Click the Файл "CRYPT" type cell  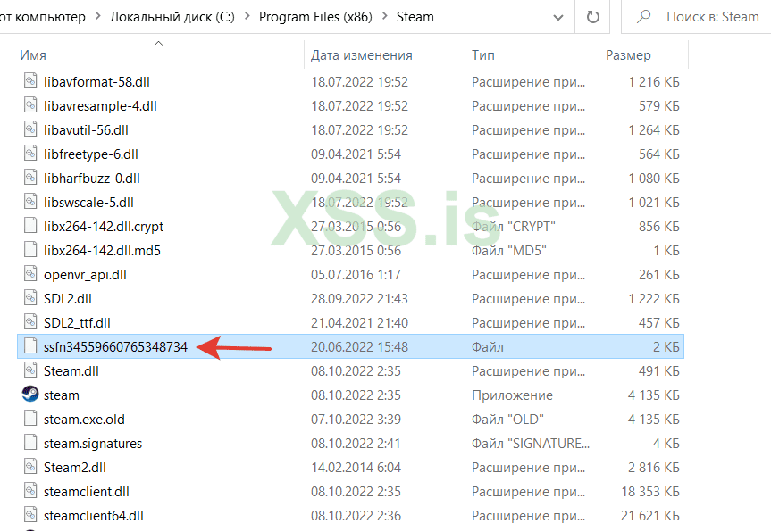coord(514,226)
